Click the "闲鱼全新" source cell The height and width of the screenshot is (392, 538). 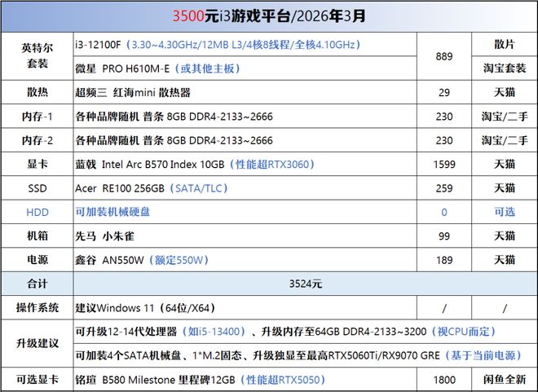pos(505,380)
